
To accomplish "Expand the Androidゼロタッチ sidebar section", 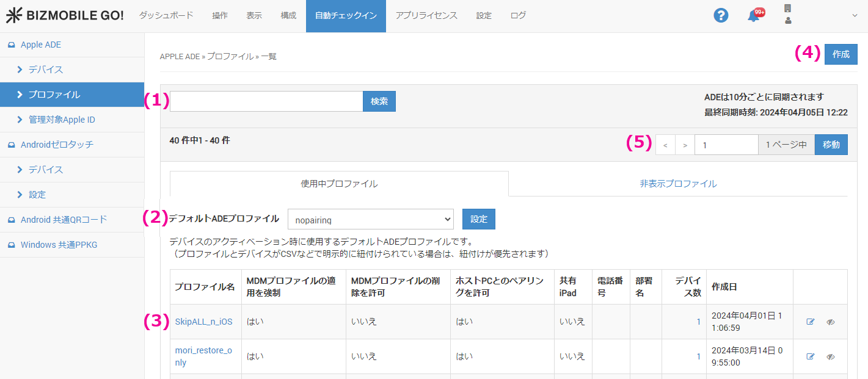I will click(x=57, y=145).
